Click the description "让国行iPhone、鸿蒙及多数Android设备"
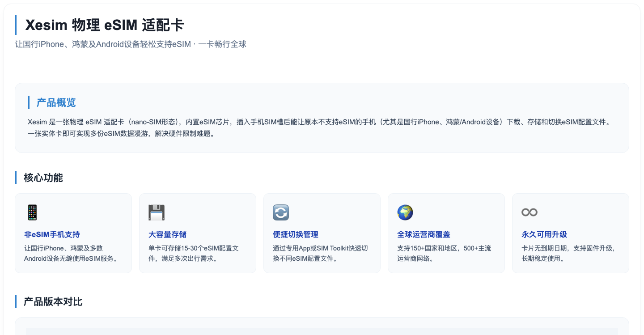The width and height of the screenshot is (644, 335). pos(72,253)
